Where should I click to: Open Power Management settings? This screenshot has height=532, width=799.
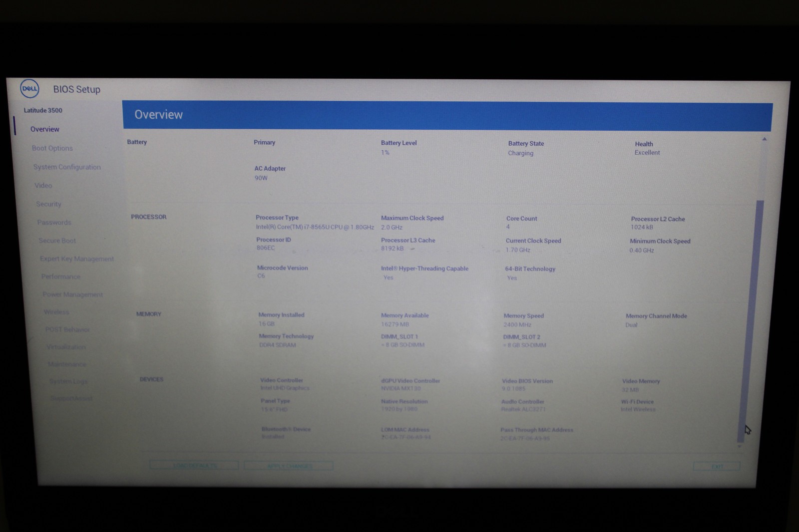click(72, 294)
